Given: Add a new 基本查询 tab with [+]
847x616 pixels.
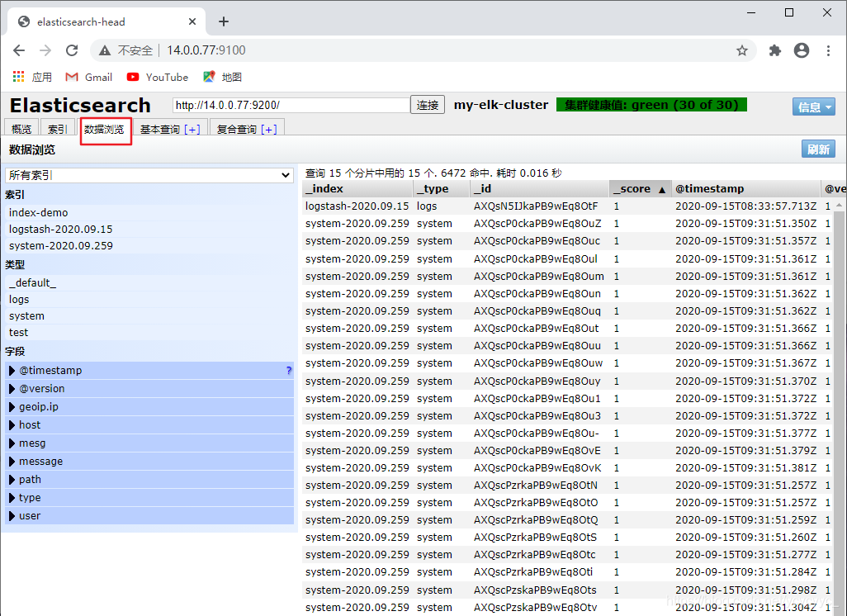Looking at the screenshot, I should tap(192, 129).
